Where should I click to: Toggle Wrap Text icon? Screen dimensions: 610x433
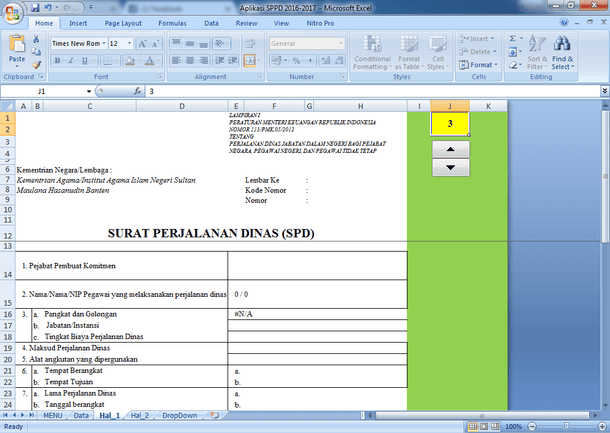click(250, 43)
